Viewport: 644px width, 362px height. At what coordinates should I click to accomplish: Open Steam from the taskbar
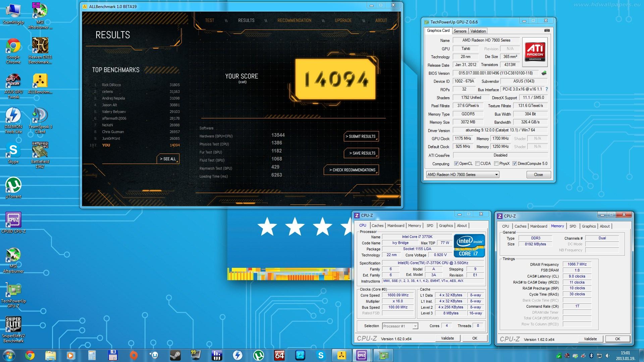tap(175, 355)
